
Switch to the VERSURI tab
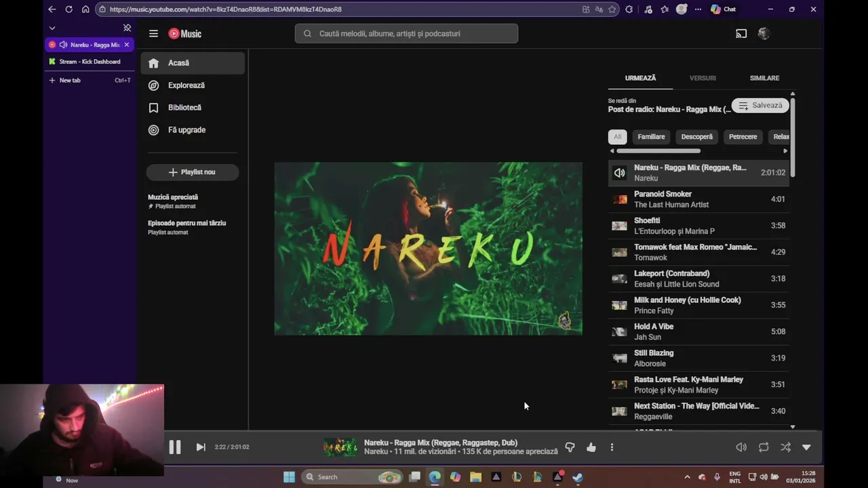coord(703,78)
